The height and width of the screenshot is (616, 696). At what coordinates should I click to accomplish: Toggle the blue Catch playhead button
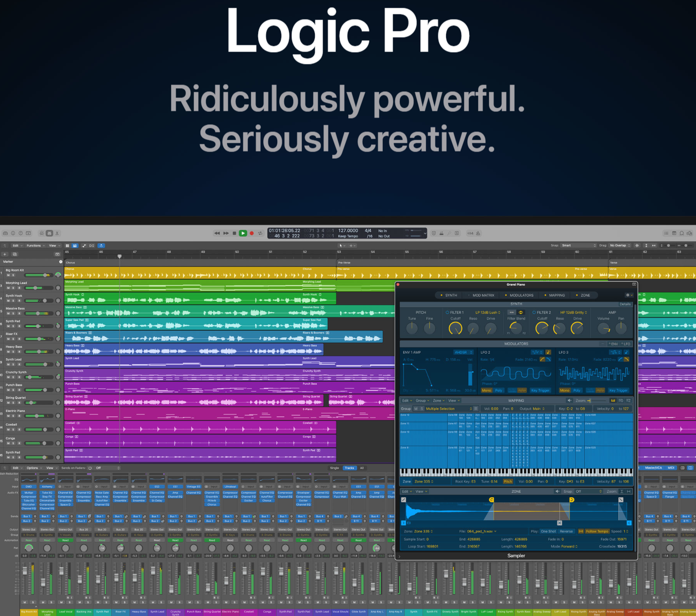[x=101, y=245]
